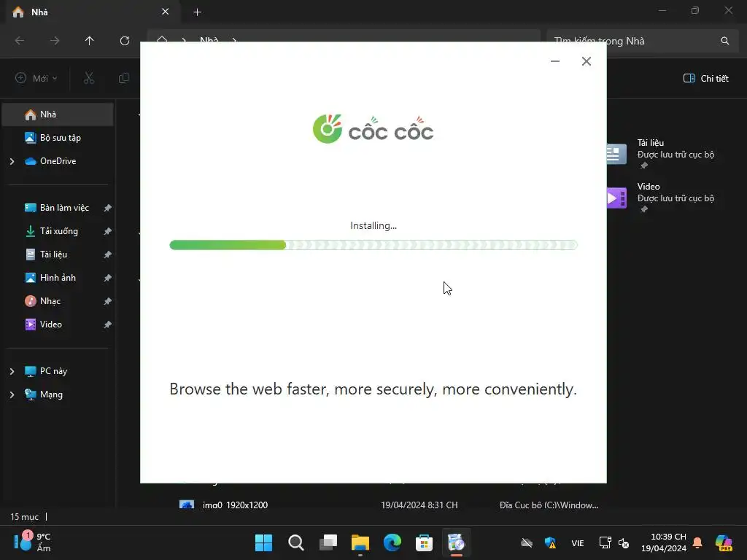Open notifications bell icon
The height and width of the screenshot is (560, 747).
click(697, 542)
